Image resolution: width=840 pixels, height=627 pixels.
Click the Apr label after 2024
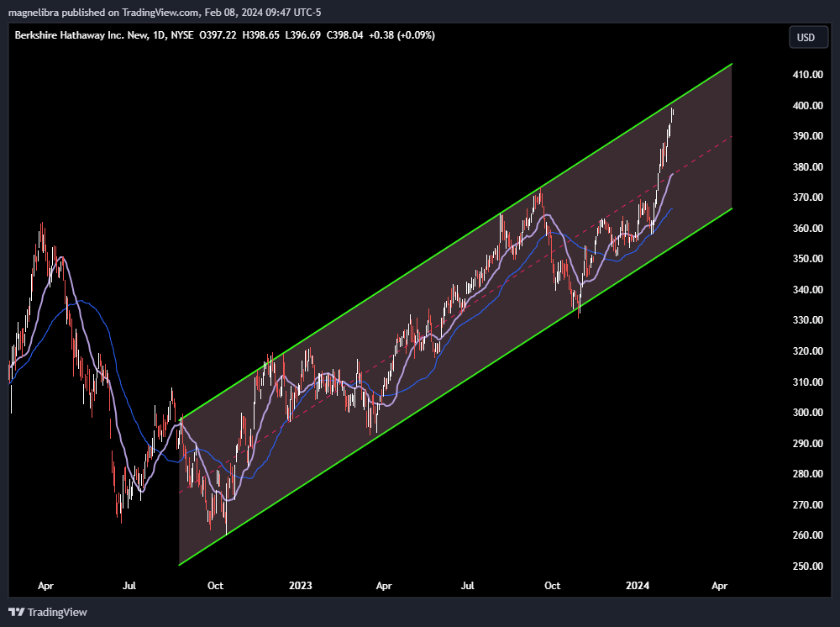point(720,586)
